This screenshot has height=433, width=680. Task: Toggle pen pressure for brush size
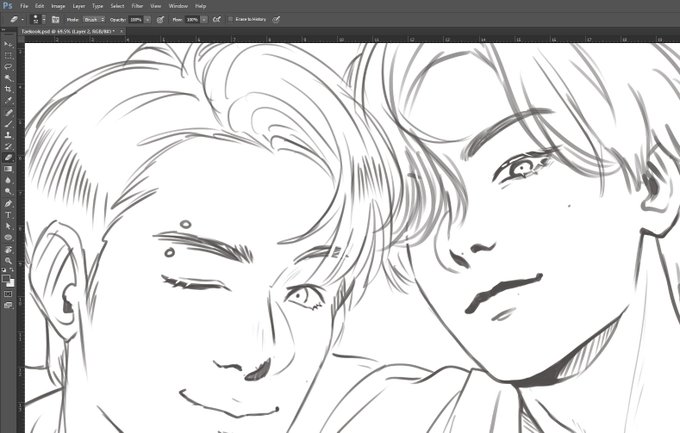point(276,20)
